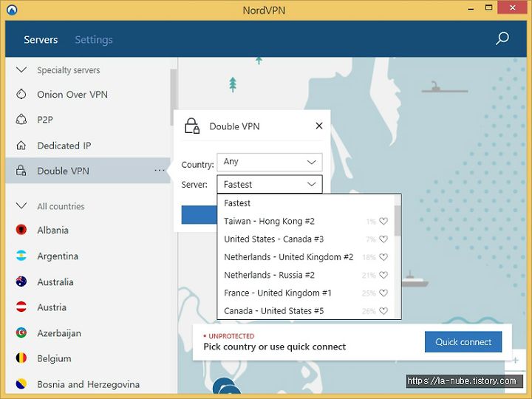Click the Onion Over VPN icon

21,94
